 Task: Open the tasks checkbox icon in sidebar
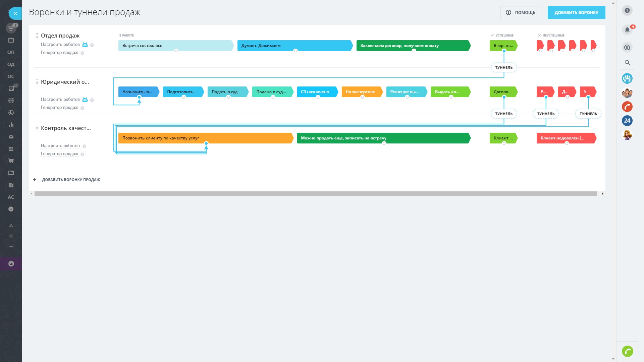click(11, 88)
